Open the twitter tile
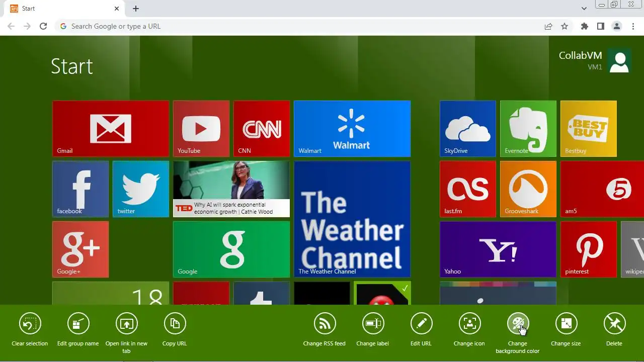The width and height of the screenshot is (644, 362). pos(141,189)
